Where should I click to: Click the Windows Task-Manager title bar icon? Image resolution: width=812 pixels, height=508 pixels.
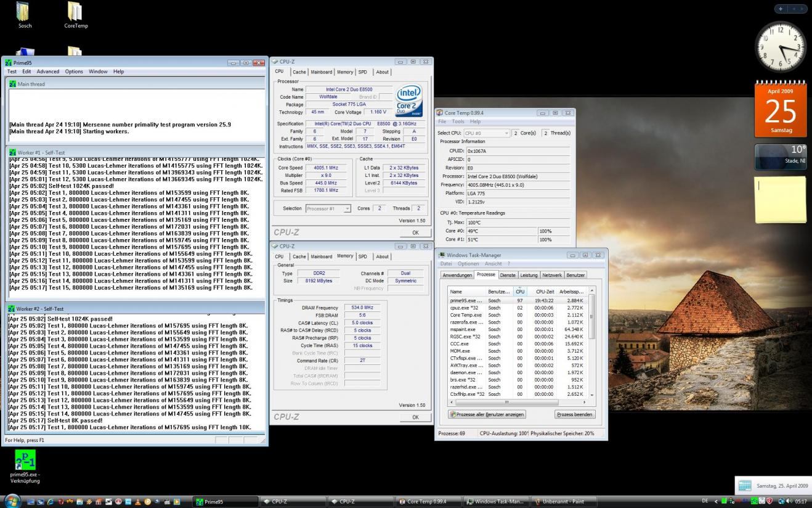[x=442, y=255]
